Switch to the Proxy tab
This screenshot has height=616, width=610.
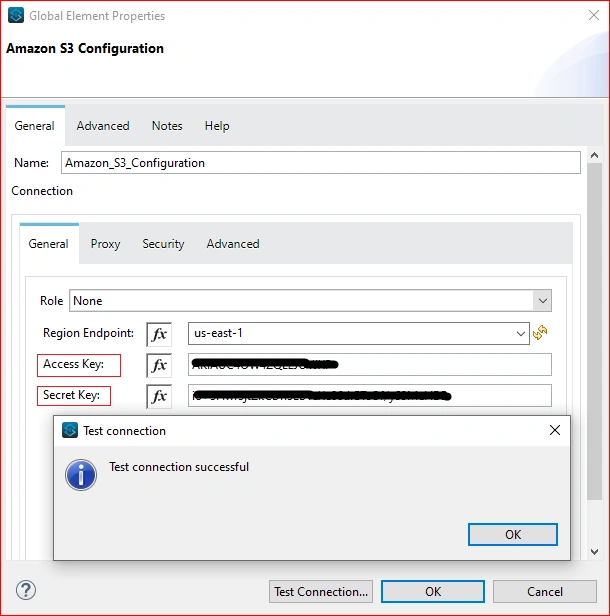105,244
